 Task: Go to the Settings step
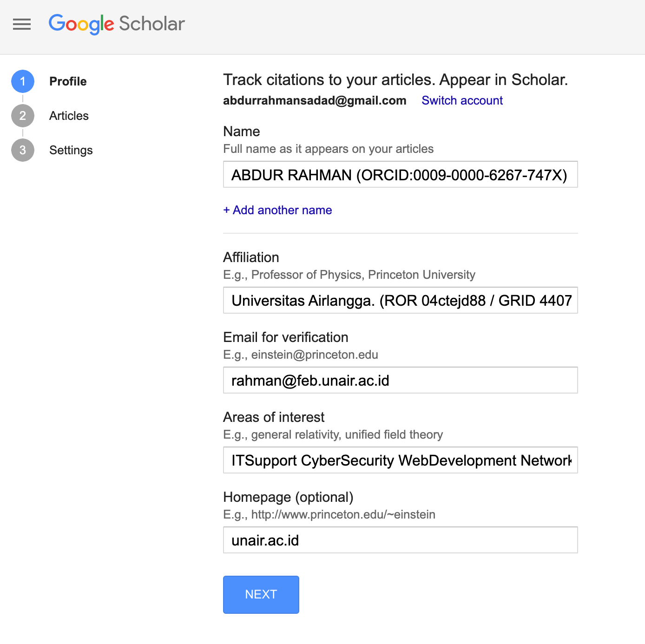pos(71,150)
